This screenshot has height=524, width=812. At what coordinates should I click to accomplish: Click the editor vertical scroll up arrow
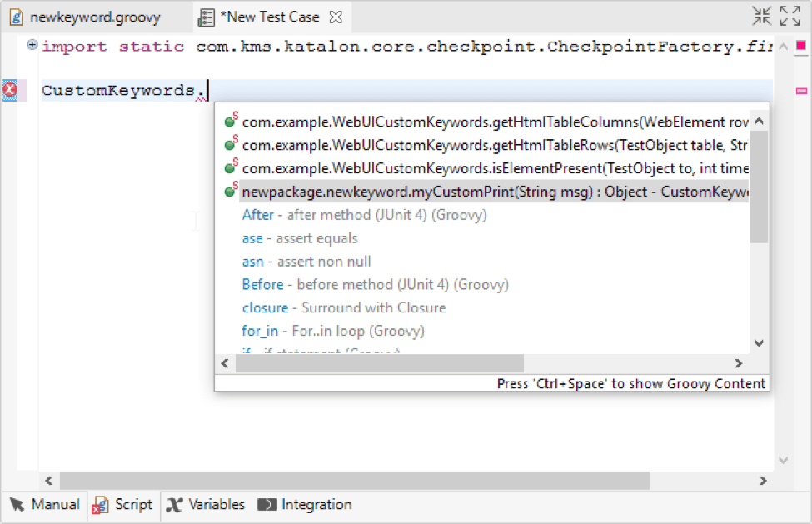783,47
